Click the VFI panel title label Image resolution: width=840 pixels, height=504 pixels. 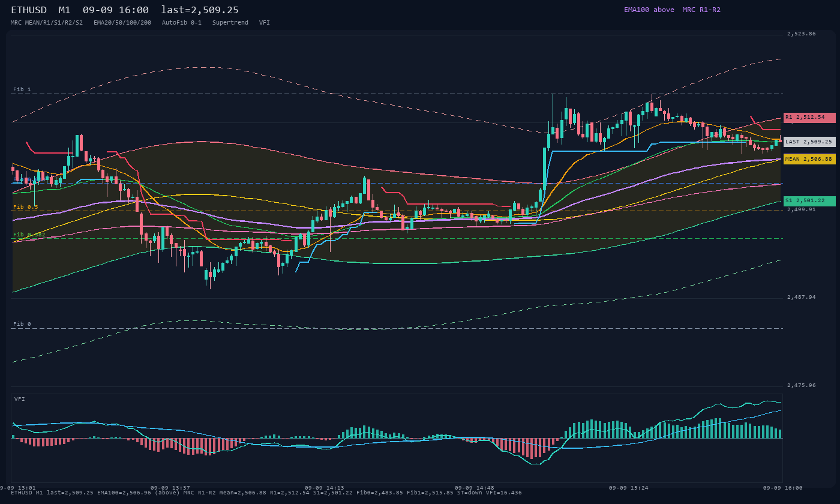click(x=20, y=399)
